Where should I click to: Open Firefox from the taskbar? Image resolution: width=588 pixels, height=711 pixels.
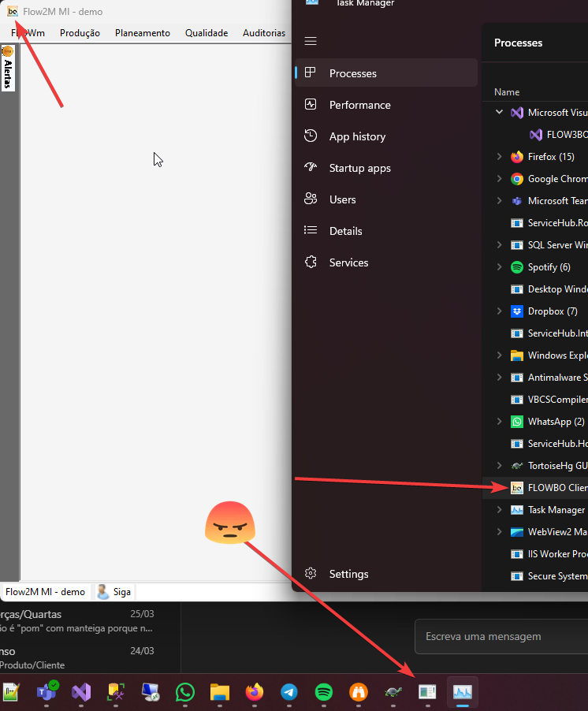255,692
